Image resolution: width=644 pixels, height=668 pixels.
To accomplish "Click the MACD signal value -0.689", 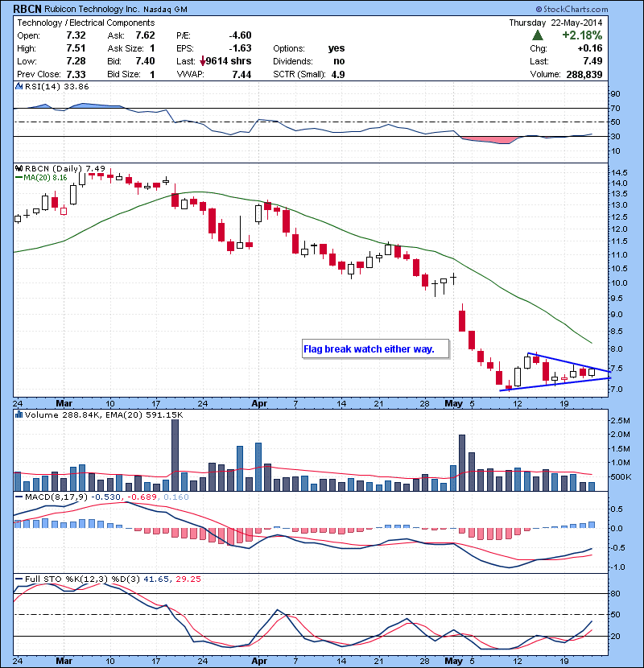I will pyautogui.click(x=143, y=497).
